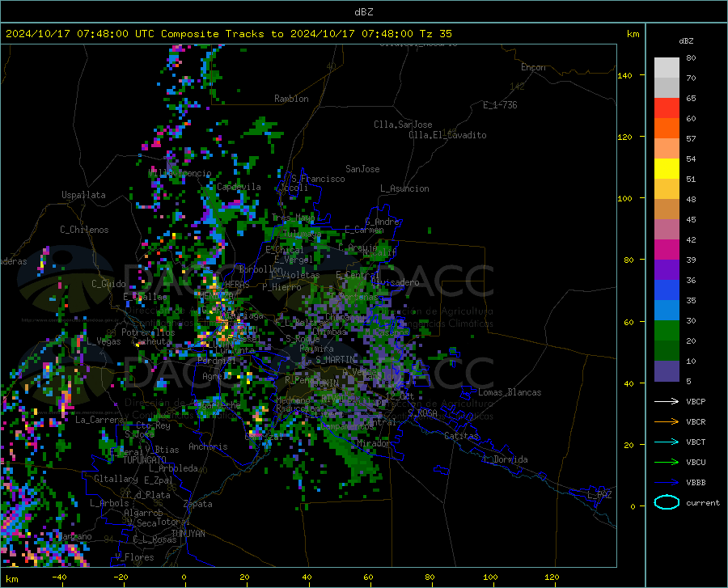Click the Lomas_Blancas place label
Image resolution: width=728 pixels, height=588 pixels.
point(510,392)
